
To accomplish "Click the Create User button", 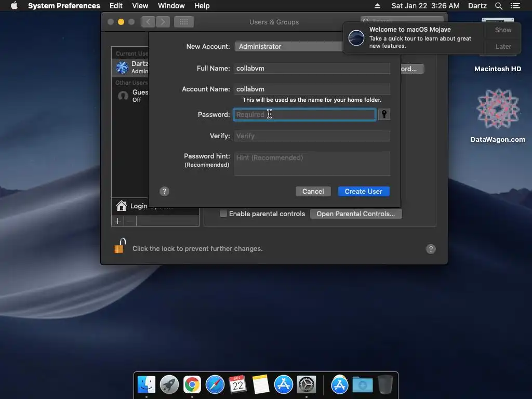I will pyautogui.click(x=364, y=191).
